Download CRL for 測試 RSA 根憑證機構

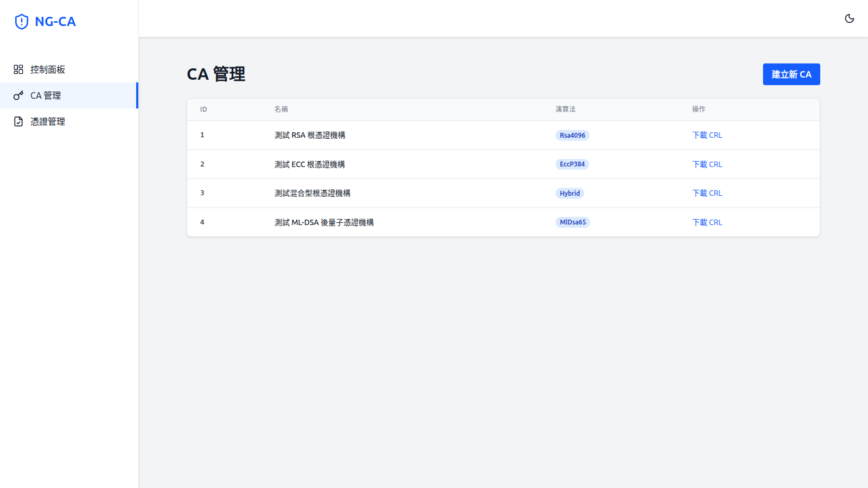coord(707,135)
